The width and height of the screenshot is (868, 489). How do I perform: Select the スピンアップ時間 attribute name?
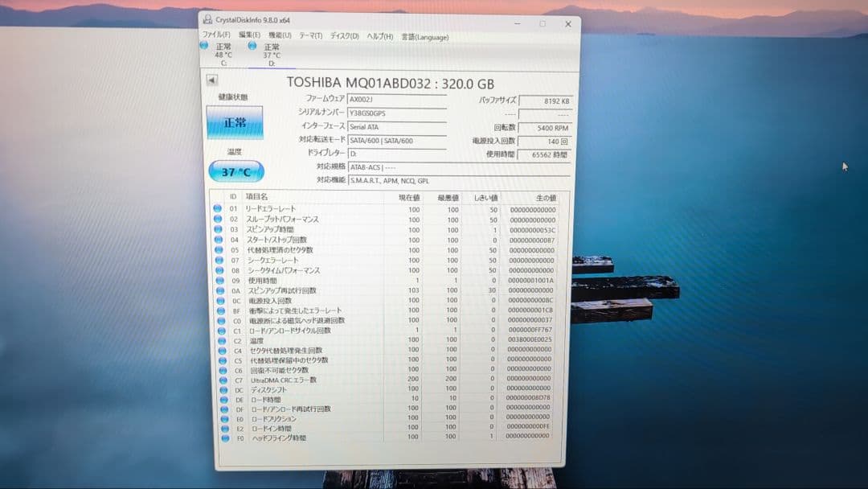click(270, 229)
